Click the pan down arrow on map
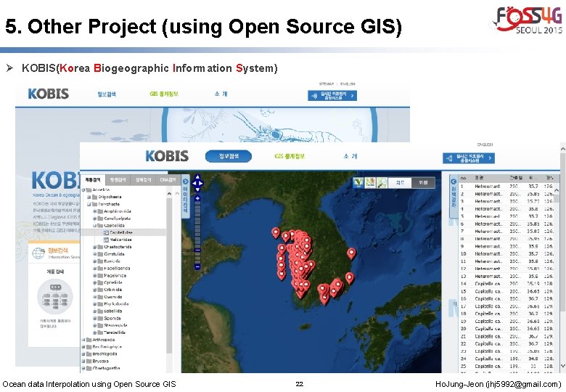Viewport: 566px width, 392px height. (197, 189)
